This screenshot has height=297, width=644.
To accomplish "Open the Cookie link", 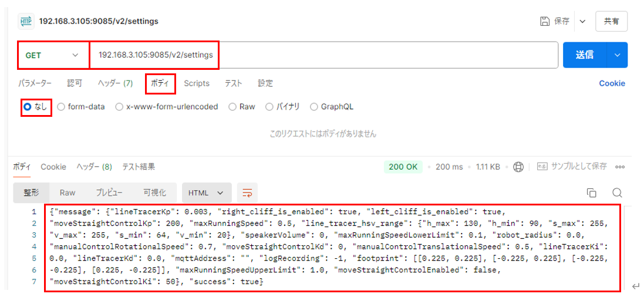I will pyautogui.click(x=612, y=83).
